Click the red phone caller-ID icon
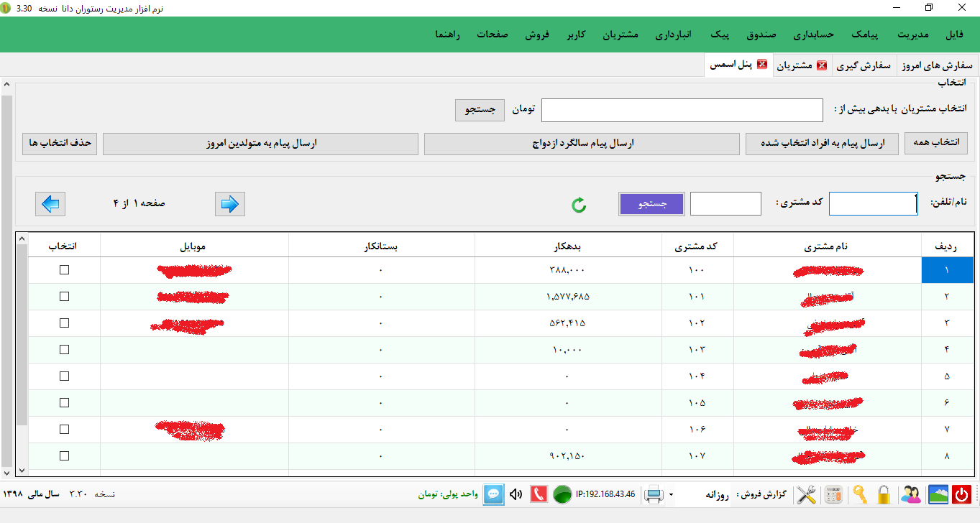 pyautogui.click(x=539, y=494)
